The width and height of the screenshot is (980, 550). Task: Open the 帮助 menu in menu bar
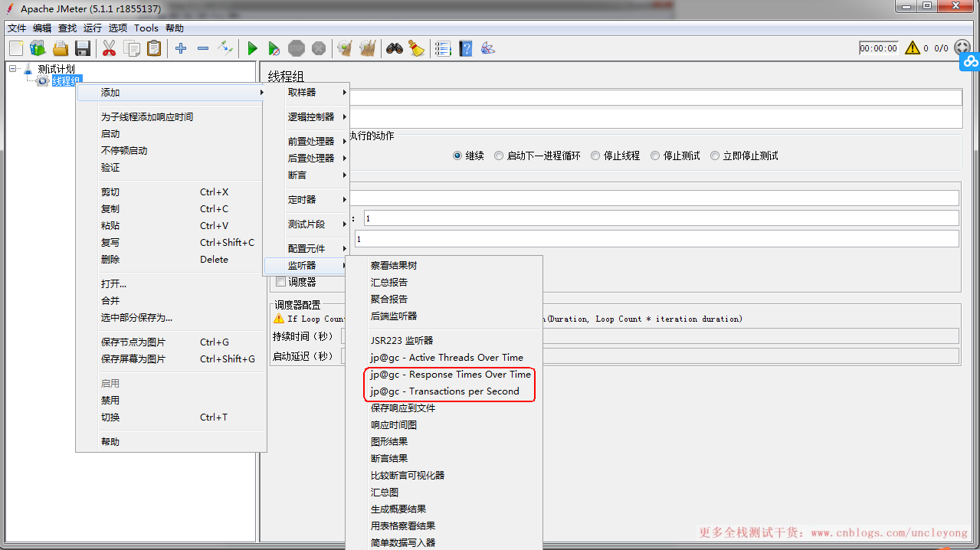[x=175, y=28]
